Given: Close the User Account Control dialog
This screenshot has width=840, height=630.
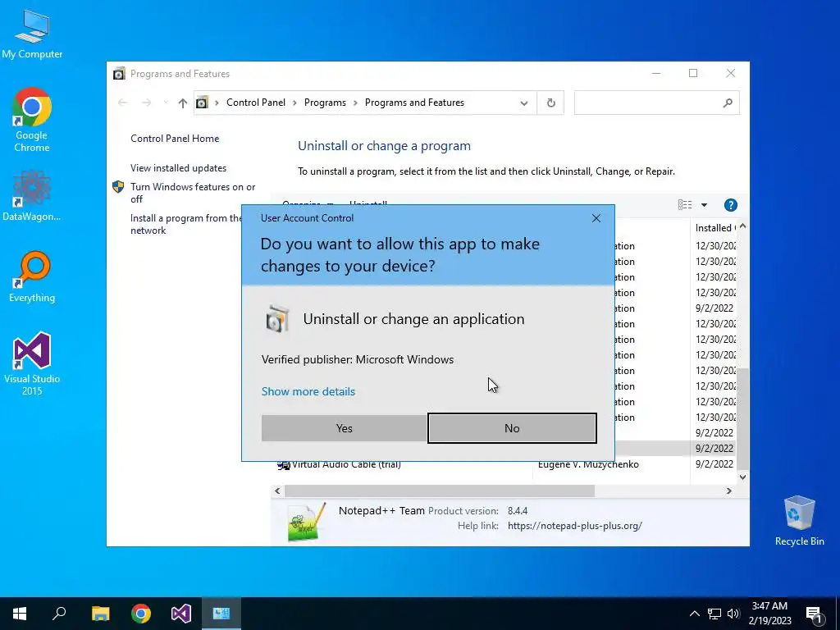Looking at the screenshot, I should coord(596,218).
